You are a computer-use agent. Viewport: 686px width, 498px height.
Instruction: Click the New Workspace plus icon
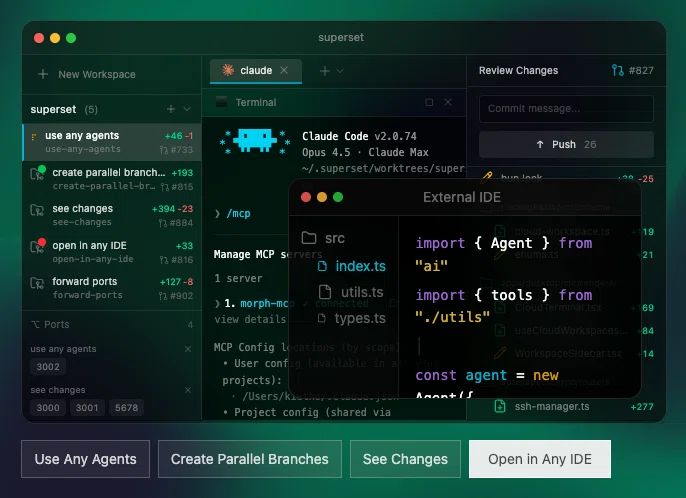[43, 74]
